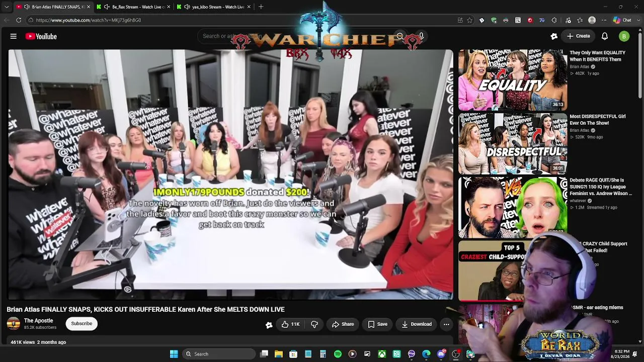View site information lock icon
The height and width of the screenshot is (362, 644).
pos(31,20)
